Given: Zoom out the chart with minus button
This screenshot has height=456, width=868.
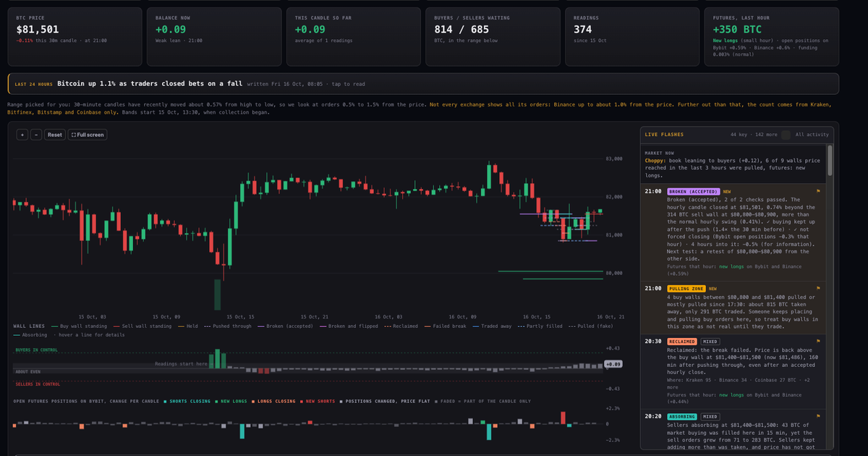Looking at the screenshot, I should pyautogui.click(x=36, y=135).
